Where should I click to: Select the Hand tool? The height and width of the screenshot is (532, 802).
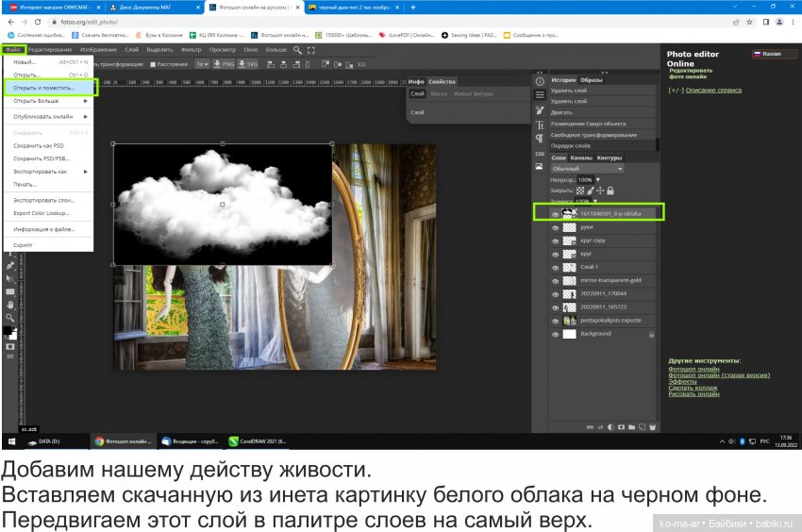pyautogui.click(x=10, y=305)
